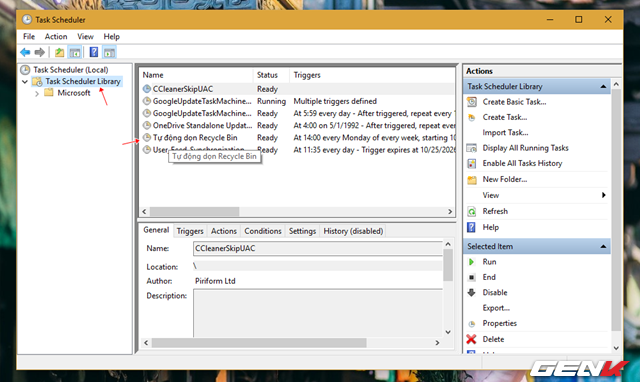
Task: Switch to the Settings tab
Action: pyautogui.click(x=302, y=231)
